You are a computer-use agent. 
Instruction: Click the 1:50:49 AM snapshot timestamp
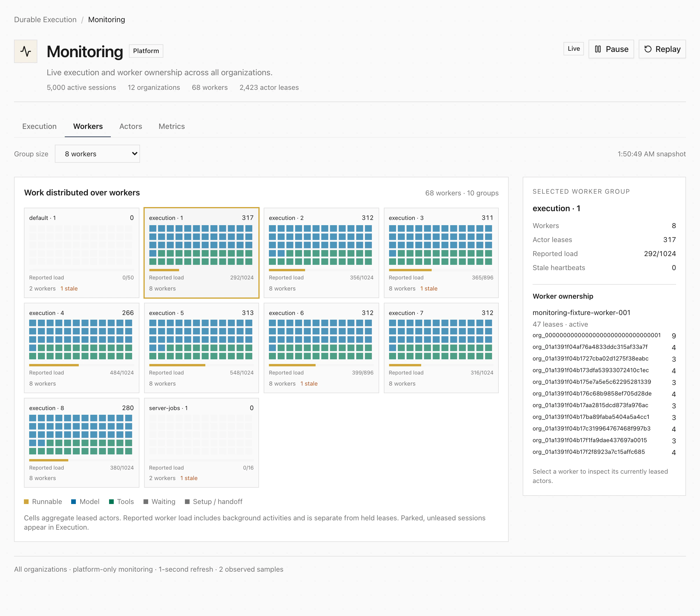(651, 154)
